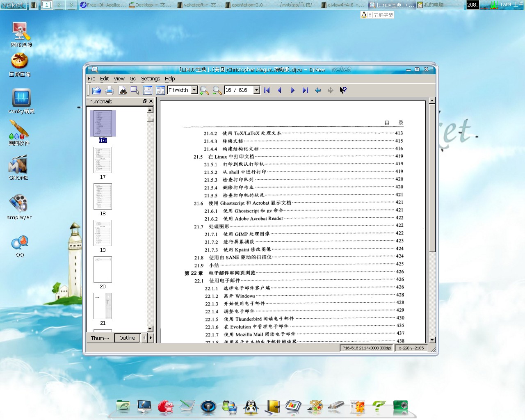Jump to the first page

pyautogui.click(x=267, y=90)
